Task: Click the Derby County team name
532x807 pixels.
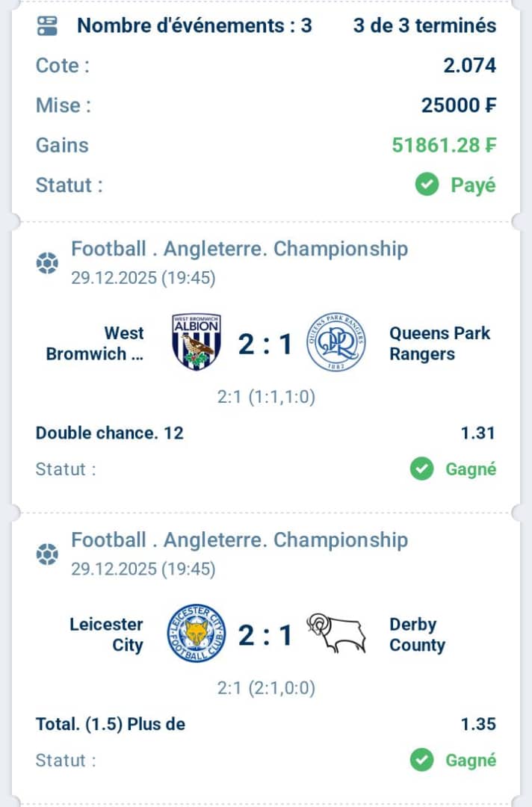Action: 416,634
